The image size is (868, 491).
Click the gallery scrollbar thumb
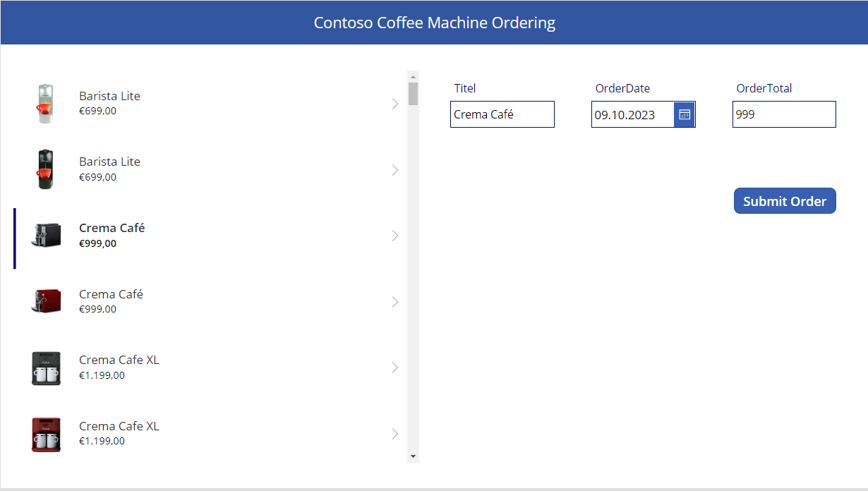[x=414, y=93]
